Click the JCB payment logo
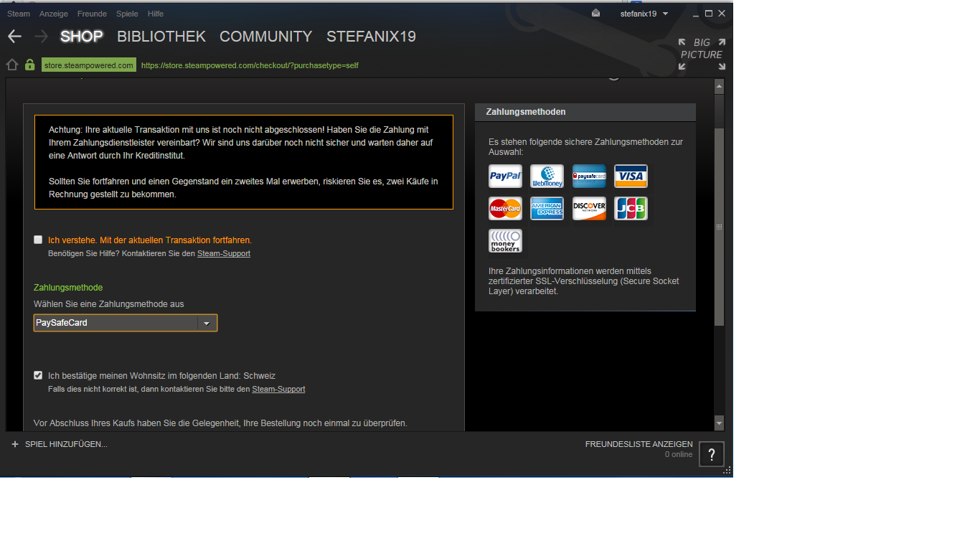980x551 pixels. tap(631, 208)
